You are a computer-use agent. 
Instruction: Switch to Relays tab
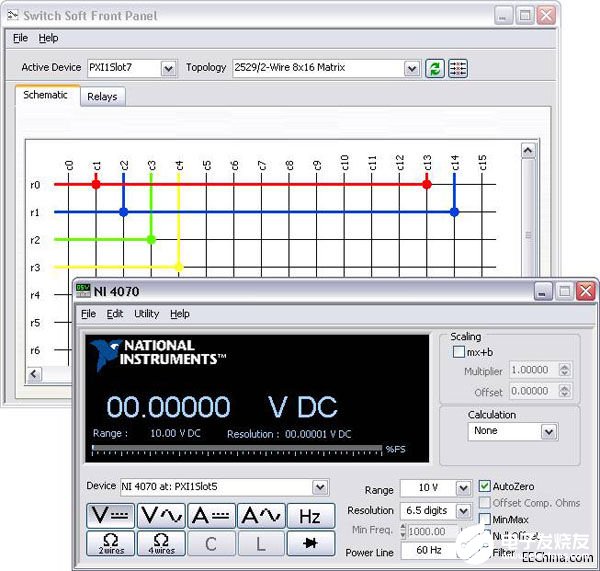[102, 97]
